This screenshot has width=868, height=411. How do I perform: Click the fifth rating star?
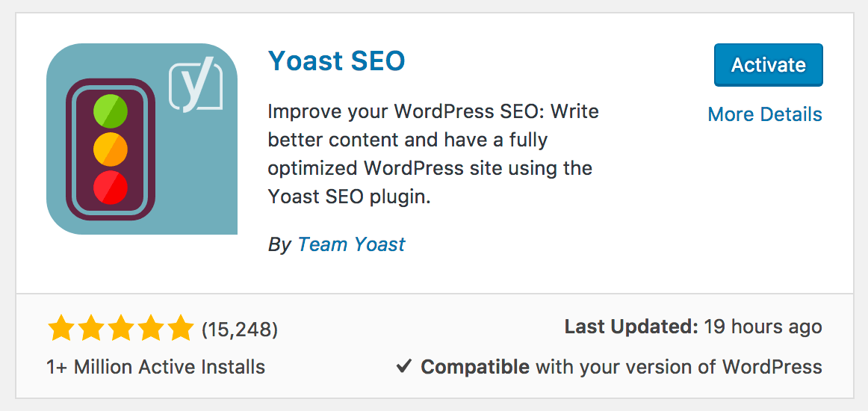181,329
